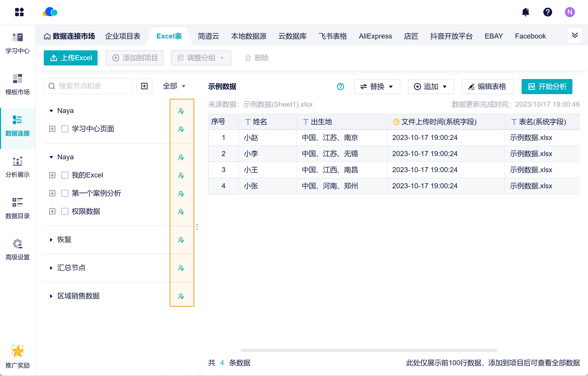
Task: Open the app grid menu icon
Action: pos(19,12)
